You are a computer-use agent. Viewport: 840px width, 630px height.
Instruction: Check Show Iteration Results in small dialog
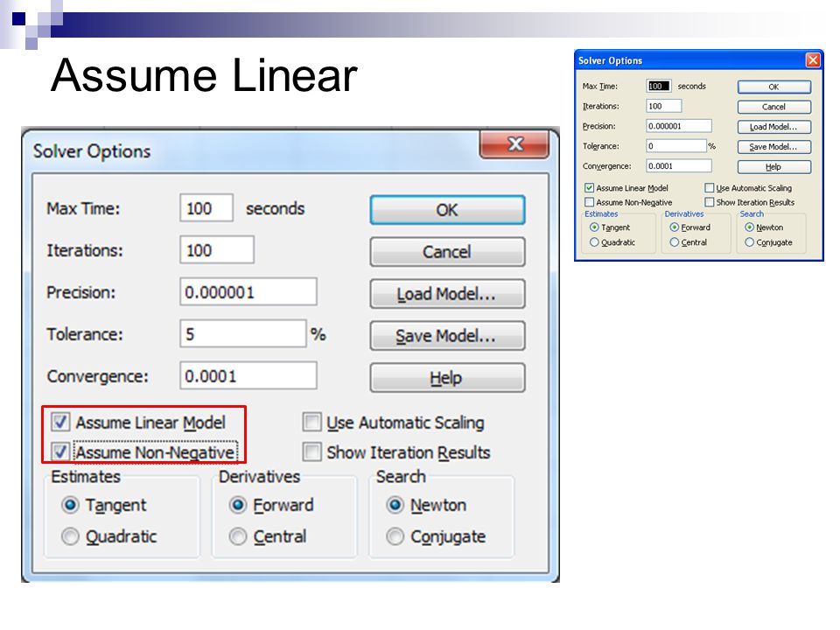pos(710,202)
